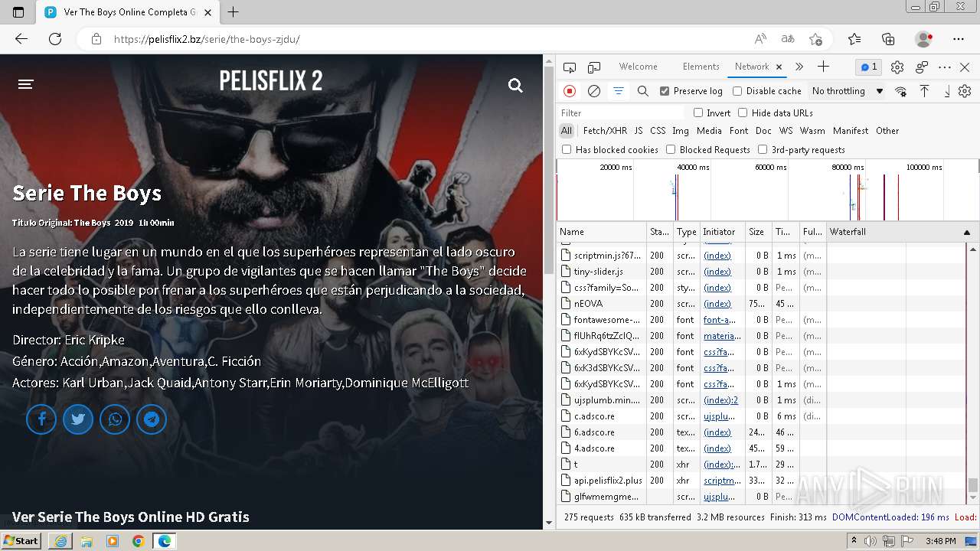This screenshot has width=980, height=551.
Task: Filter requests by Font type
Action: pyautogui.click(x=739, y=131)
